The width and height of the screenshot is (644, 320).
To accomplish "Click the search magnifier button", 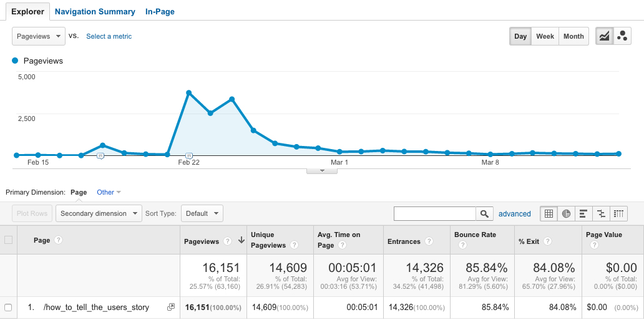I will tap(485, 213).
